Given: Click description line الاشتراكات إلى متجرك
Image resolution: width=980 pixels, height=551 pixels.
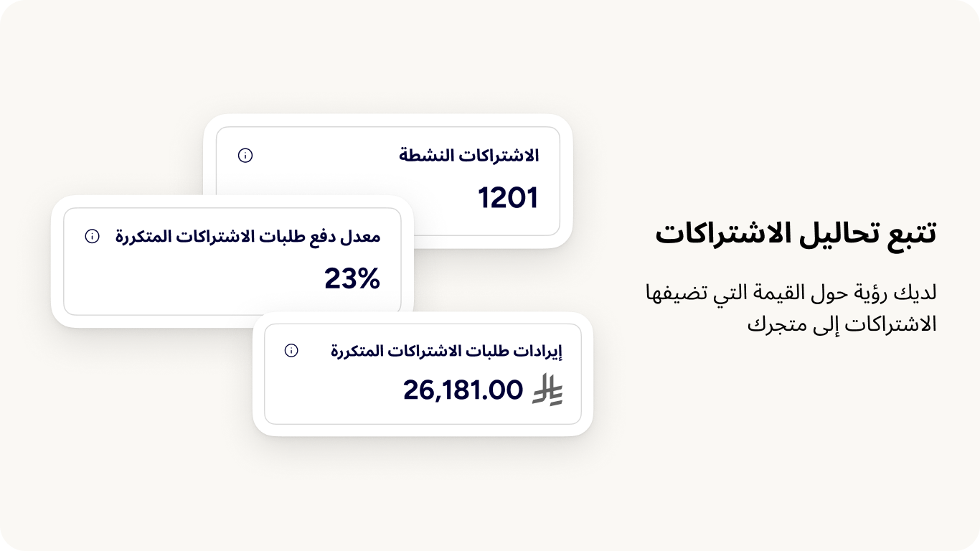Looking at the screenshot, I should [842, 324].
